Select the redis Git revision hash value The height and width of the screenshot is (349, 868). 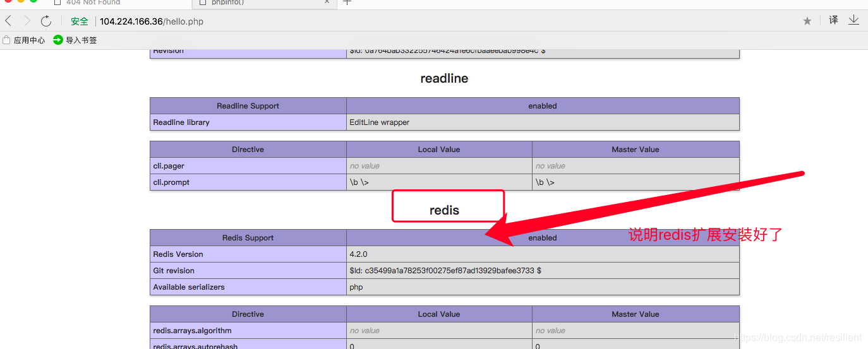(x=445, y=271)
